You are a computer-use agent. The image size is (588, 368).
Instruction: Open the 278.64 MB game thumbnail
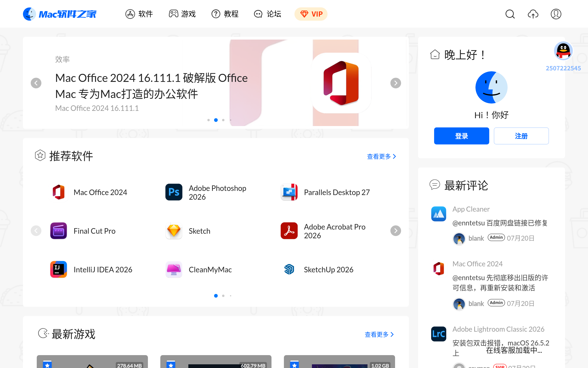point(92,361)
